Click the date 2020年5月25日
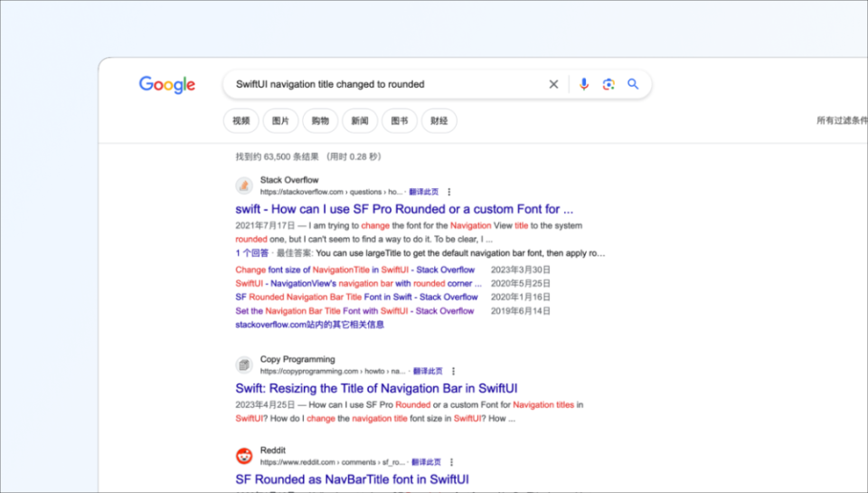Viewport: 868px width, 493px height. point(521,284)
